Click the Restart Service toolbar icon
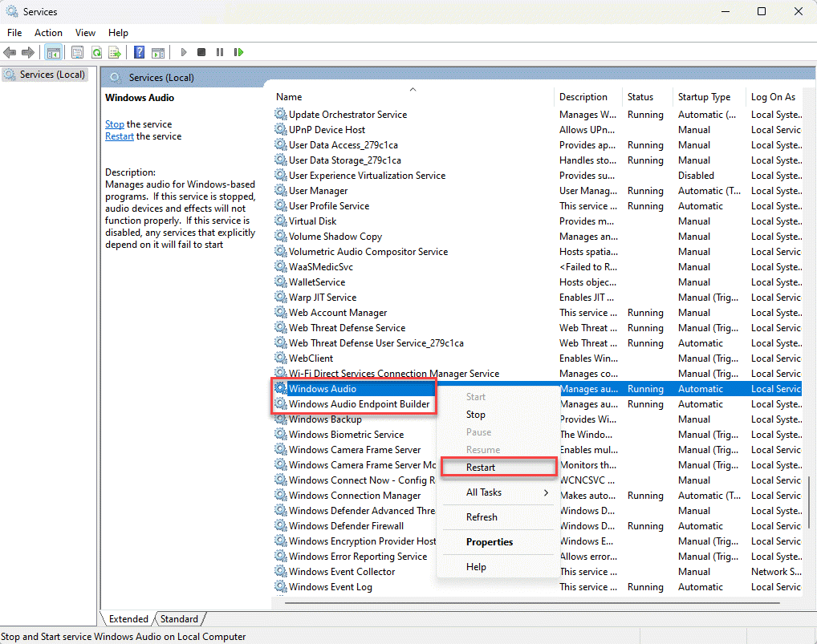 [x=238, y=52]
